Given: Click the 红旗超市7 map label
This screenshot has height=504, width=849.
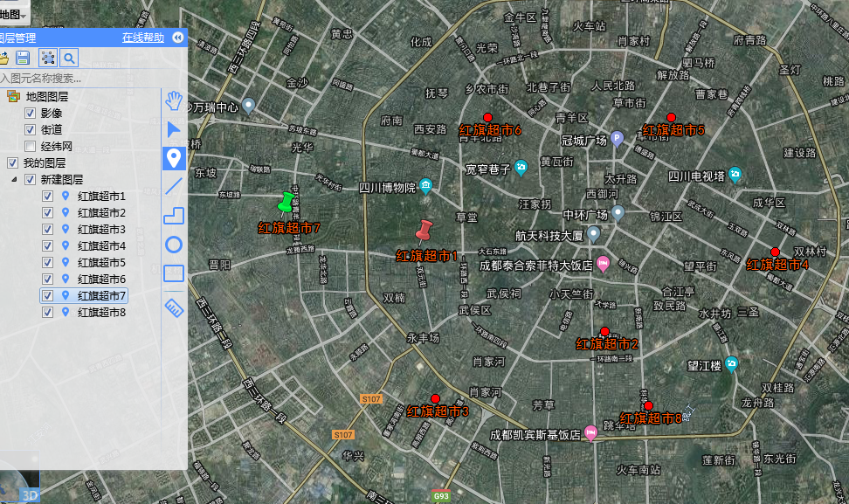Looking at the screenshot, I should tap(288, 228).
